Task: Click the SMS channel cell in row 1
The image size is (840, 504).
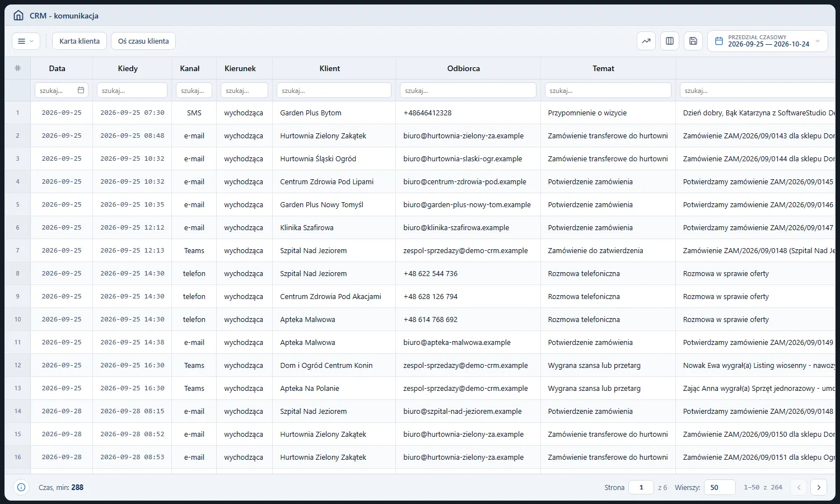Action: click(194, 113)
